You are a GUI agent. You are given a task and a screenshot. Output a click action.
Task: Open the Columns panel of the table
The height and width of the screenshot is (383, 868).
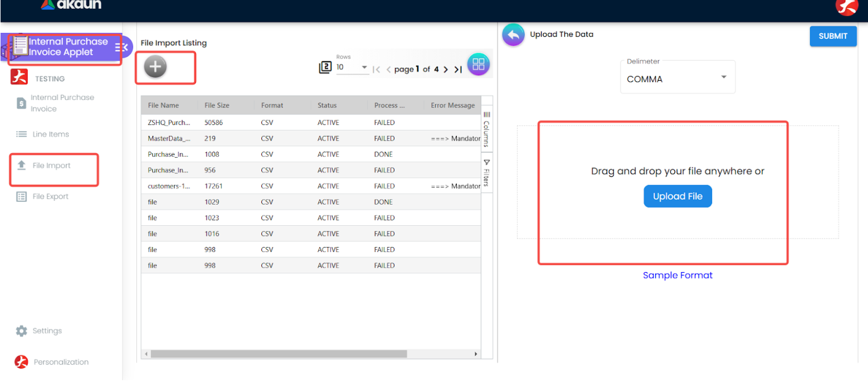click(487, 129)
